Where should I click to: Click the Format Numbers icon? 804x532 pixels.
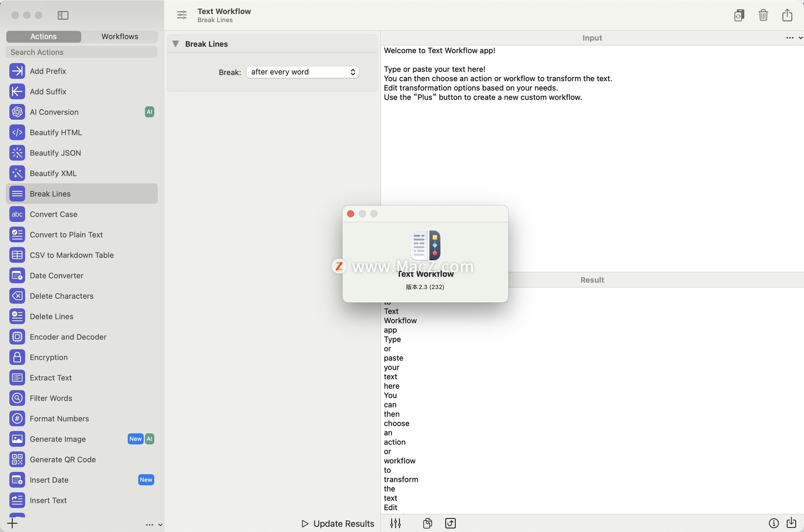click(x=17, y=419)
